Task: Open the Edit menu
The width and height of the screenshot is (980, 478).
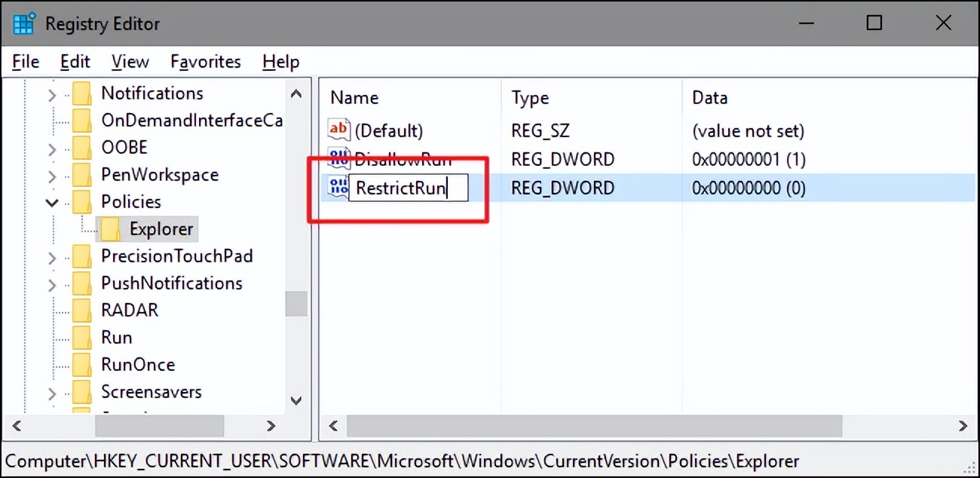Action: (x=75, y=61)
